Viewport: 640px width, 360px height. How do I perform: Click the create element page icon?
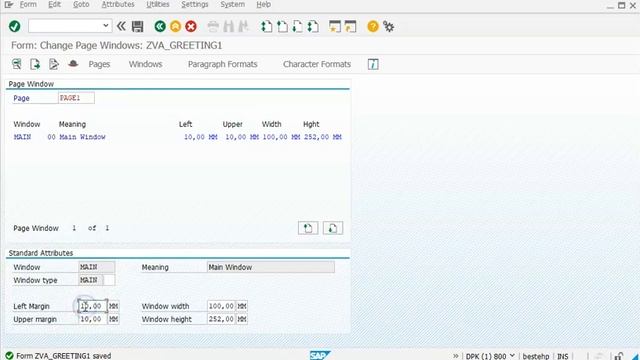35,64
